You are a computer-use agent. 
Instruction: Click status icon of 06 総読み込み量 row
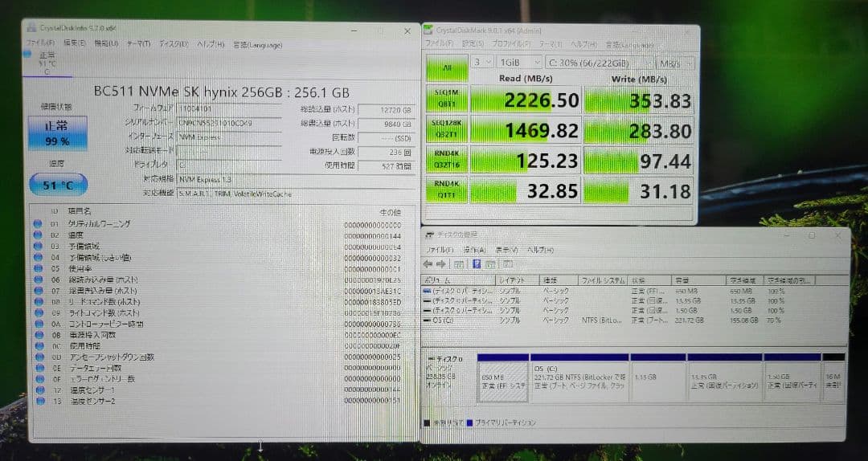[39, 279]
